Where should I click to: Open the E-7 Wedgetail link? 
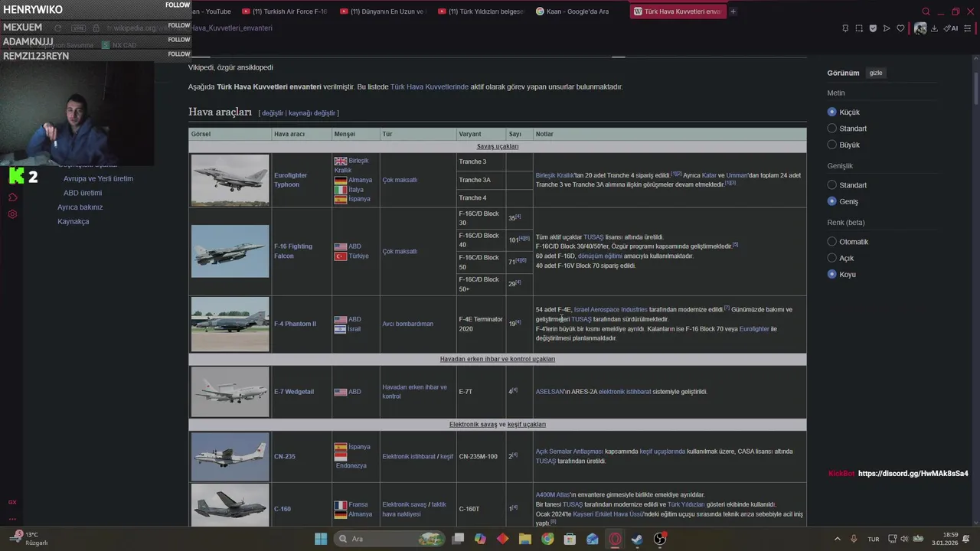(294, 392)
